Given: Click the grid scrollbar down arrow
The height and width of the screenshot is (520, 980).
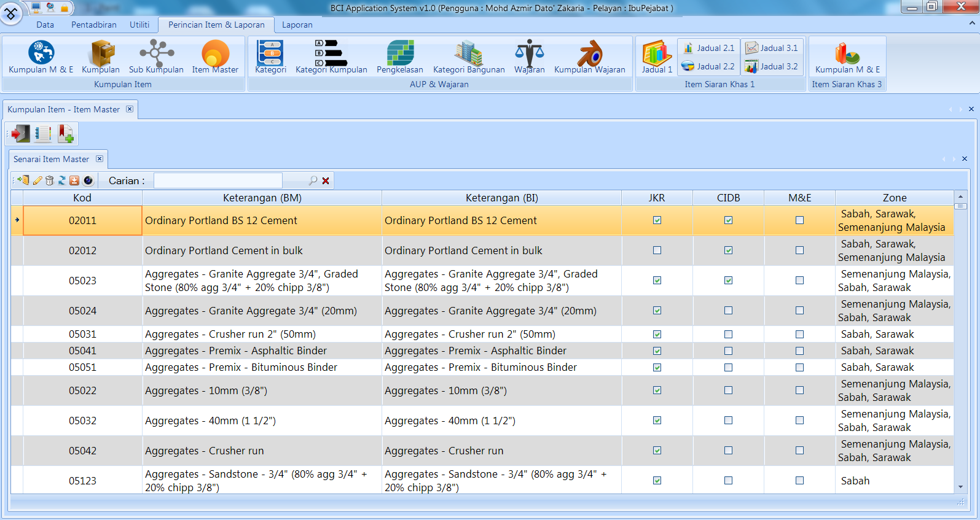Looking at the screenshot, I should (x=960, y=487).
